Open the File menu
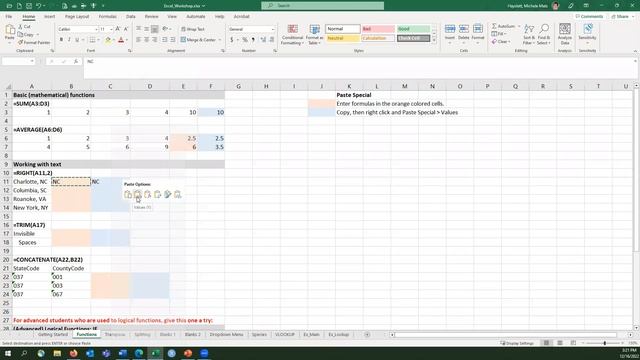 click(x=9, y=16)
